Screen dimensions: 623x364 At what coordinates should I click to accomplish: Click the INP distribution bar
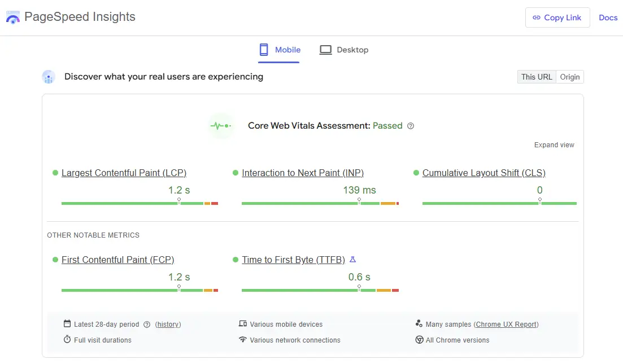pyautogui.click(x=320, y=203)
